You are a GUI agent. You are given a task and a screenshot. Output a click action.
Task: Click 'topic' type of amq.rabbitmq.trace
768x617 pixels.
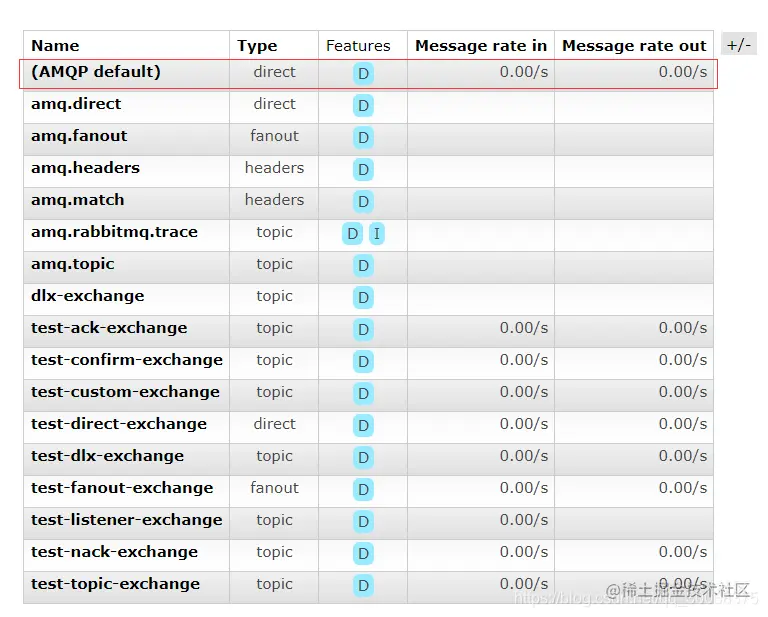[x=274, y=232]
